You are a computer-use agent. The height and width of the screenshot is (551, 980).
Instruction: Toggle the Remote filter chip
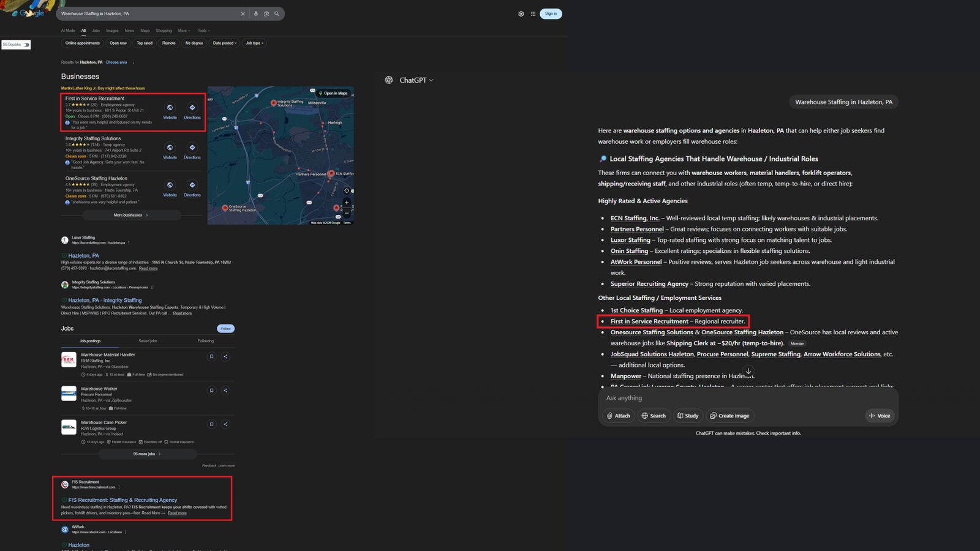[169, 43]
